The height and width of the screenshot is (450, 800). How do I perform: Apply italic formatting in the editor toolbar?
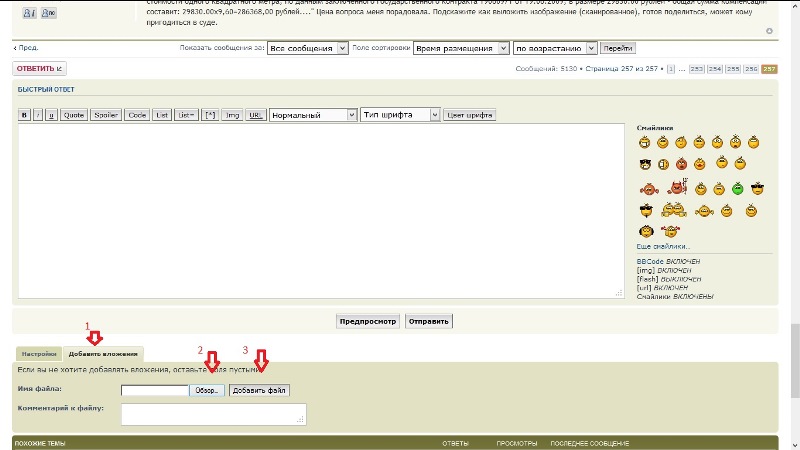pos(38,115)
